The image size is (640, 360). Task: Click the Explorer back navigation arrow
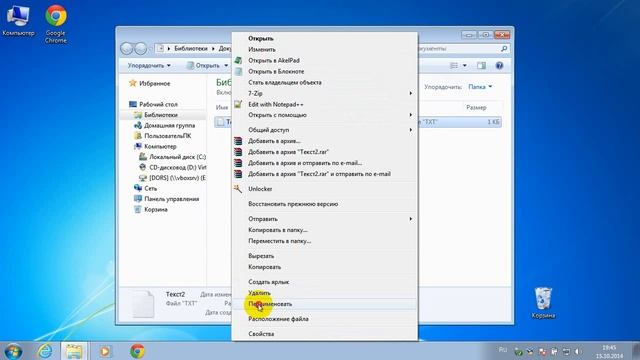click(x=127, y=49)
